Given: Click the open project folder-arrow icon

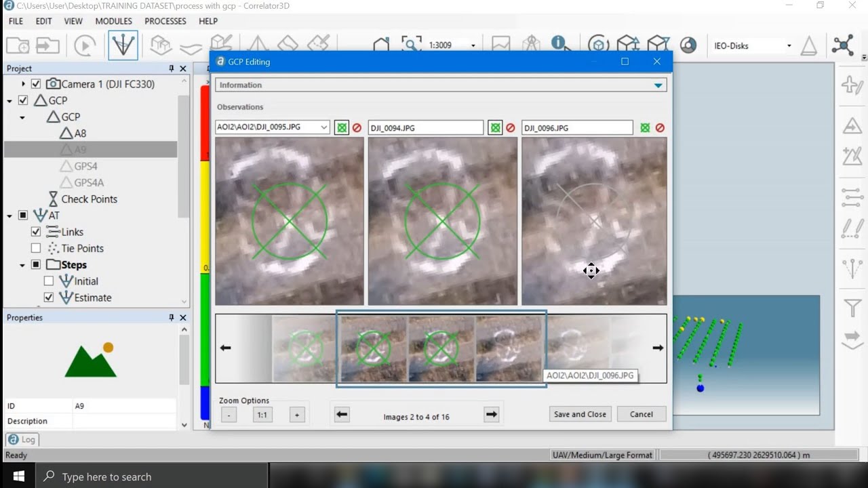Looking at the screenshot, I should [47, 45].
